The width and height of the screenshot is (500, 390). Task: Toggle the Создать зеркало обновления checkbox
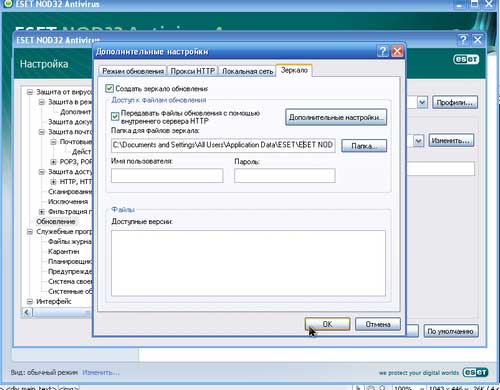pos(109,88)
